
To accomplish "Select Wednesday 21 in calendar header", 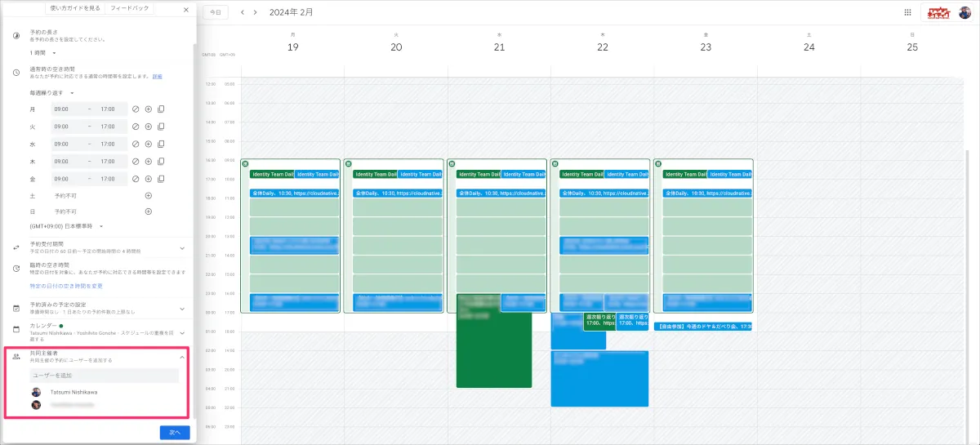I will click(x=499, y=47).
